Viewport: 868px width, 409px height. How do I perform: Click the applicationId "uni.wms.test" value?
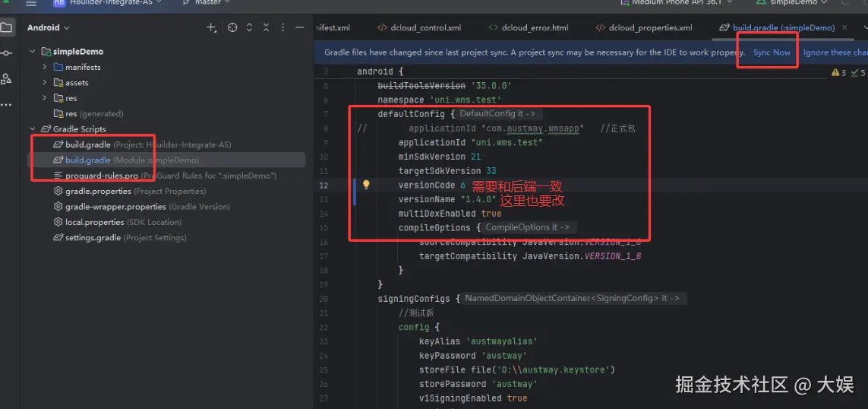tap(506, 142)
